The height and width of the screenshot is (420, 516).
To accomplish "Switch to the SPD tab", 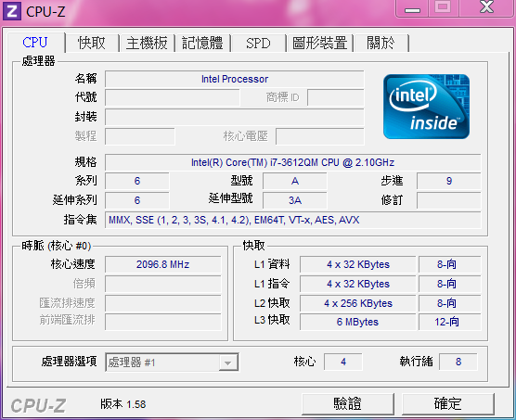I will click(258, 43).
